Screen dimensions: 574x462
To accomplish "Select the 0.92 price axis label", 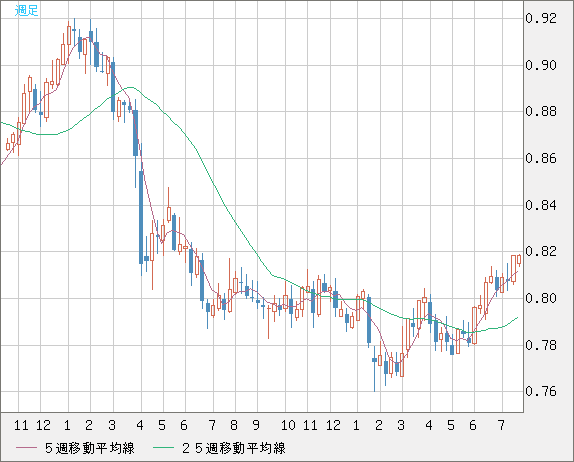I will pos(541,18).
